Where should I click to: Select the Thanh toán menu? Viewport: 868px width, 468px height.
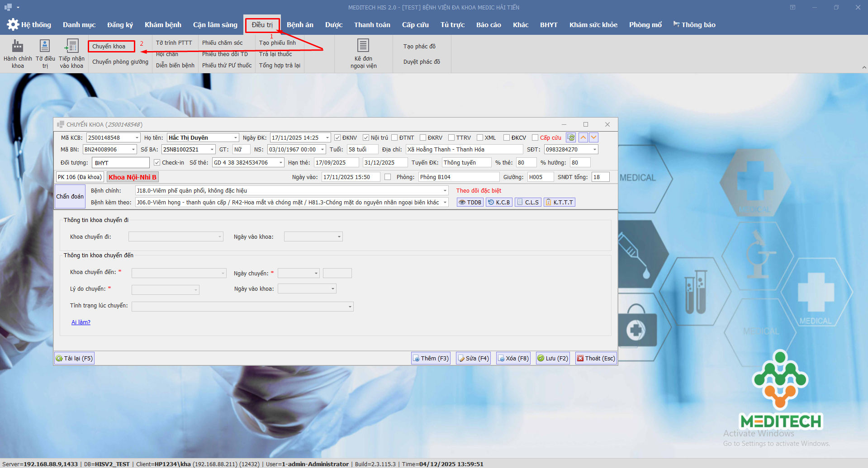click(372, 25)
